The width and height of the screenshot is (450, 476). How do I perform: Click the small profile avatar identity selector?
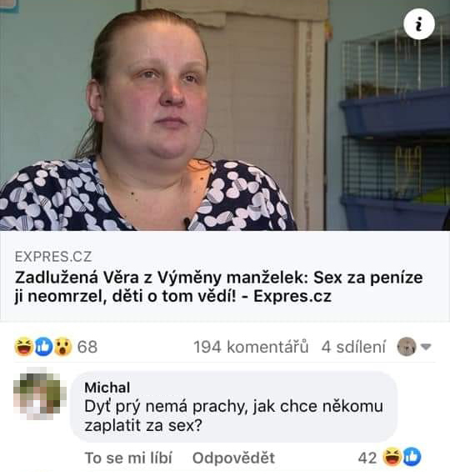tap(407, 347)
